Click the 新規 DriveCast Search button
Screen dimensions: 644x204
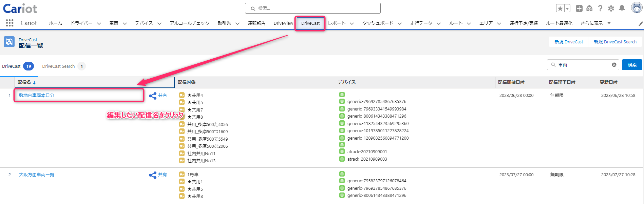pos(615,42)
